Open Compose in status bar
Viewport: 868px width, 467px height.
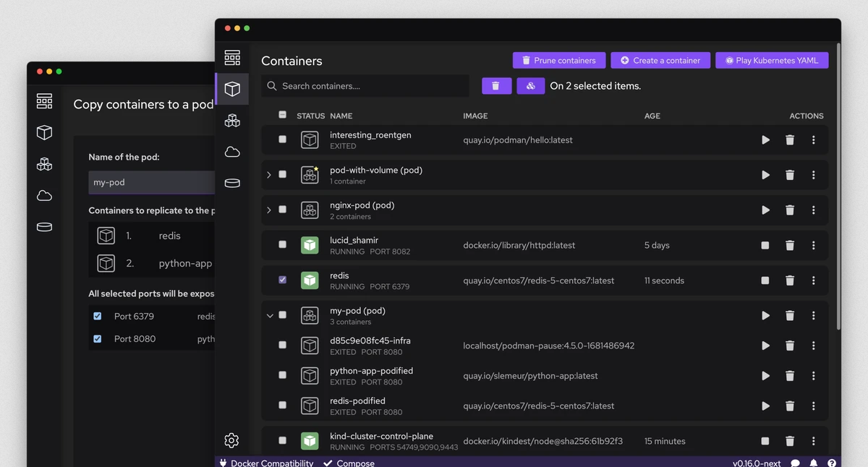click(349, 463)
